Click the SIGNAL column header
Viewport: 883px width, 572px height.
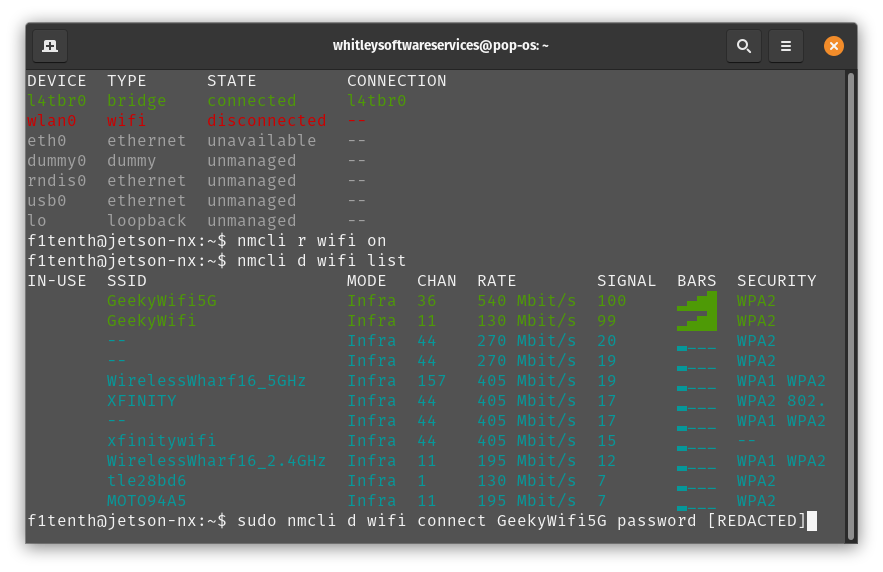tap(626, 280)
